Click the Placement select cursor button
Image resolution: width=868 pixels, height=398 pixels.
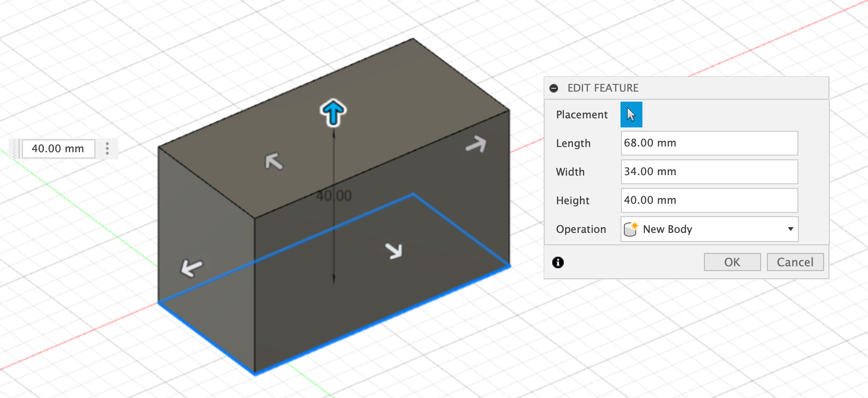631,115
